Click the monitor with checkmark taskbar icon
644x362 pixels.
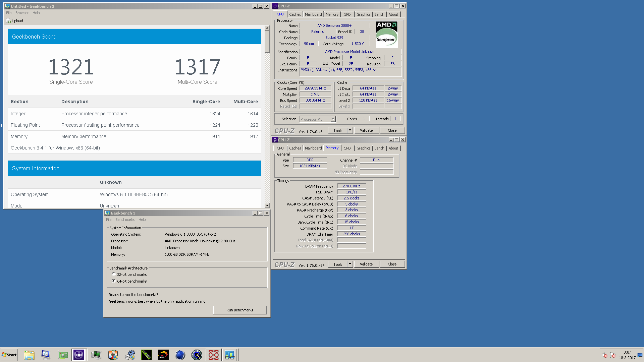pyautogui.click(x=46, y=355)
